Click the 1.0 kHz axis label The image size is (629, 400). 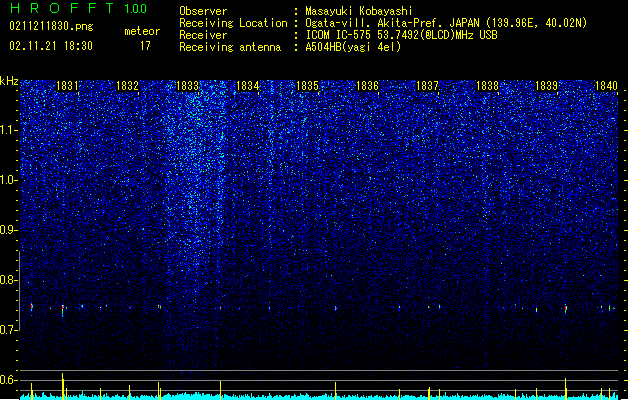[x=9, y=180]
